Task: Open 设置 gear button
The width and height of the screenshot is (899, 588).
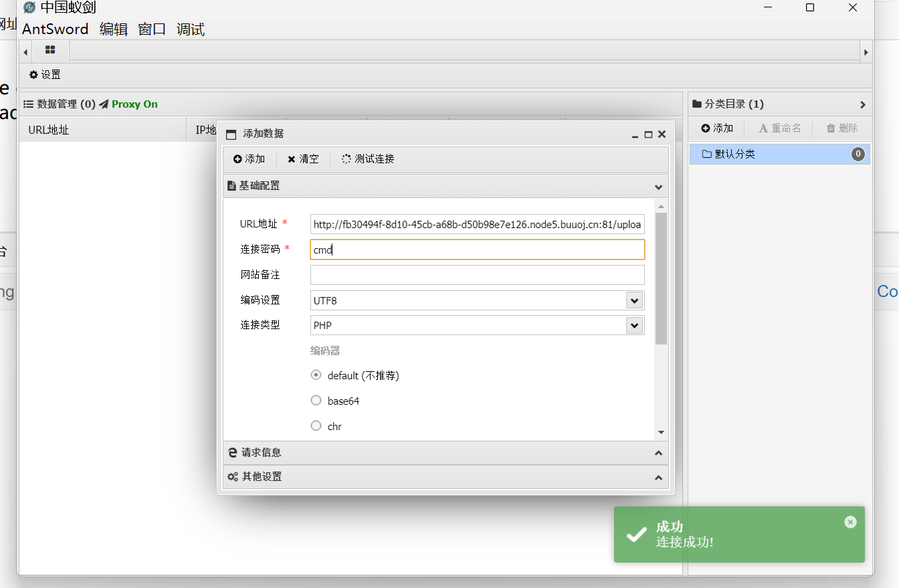Action: point(45,75)
